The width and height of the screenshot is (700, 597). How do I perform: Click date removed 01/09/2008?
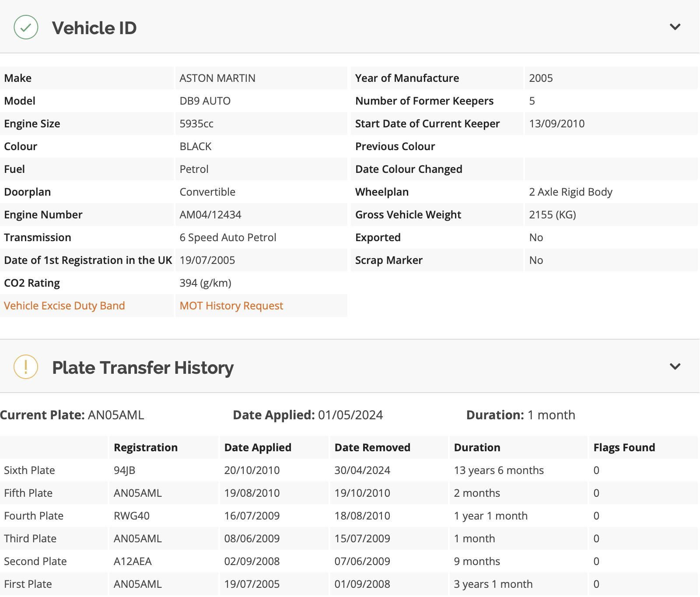click(362, 584)
